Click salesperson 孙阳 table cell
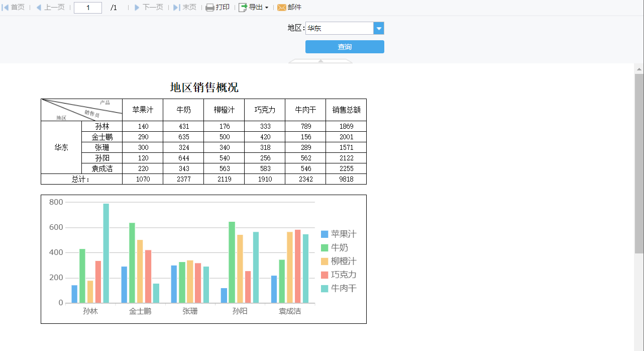The width and height of the screenshot is (644, 351). tap(102, 158)
